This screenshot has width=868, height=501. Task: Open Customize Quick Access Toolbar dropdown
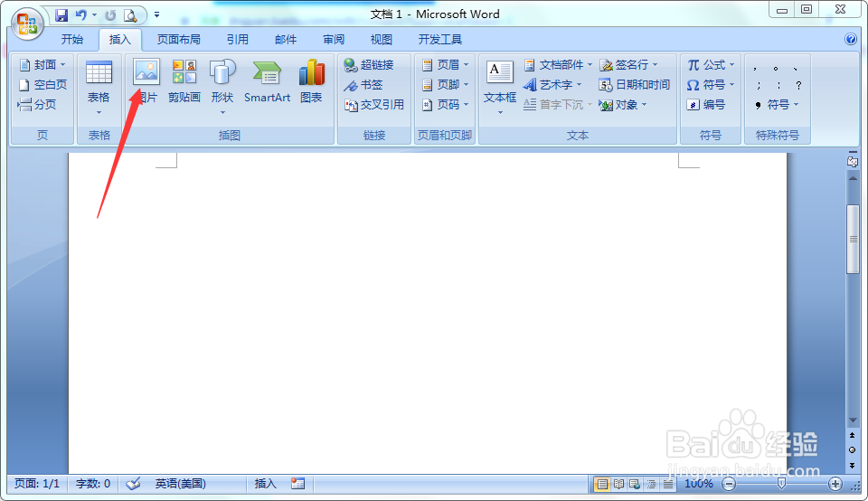click(x=156, y=15)
